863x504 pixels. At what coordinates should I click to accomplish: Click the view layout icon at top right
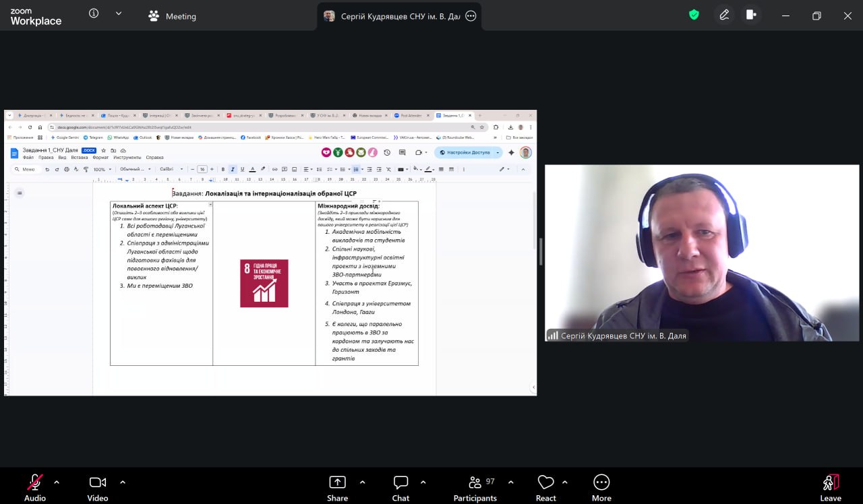[751, 15]
